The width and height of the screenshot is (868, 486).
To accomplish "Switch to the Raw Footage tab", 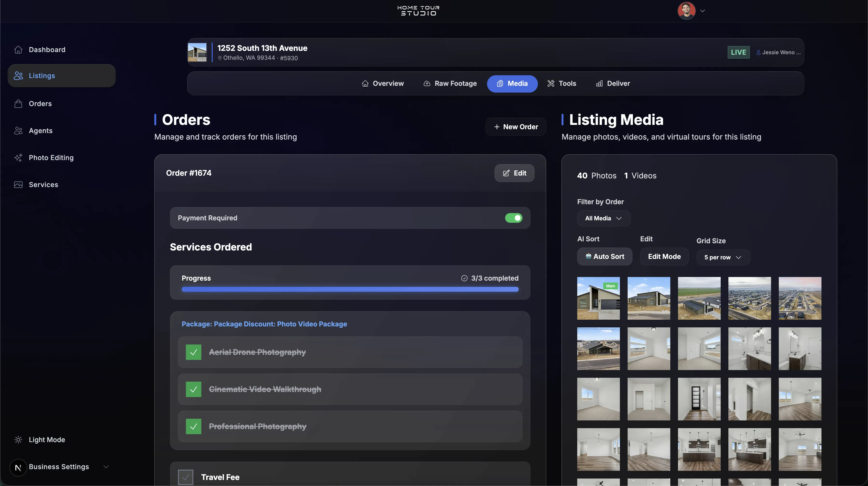I will point(450,83).
